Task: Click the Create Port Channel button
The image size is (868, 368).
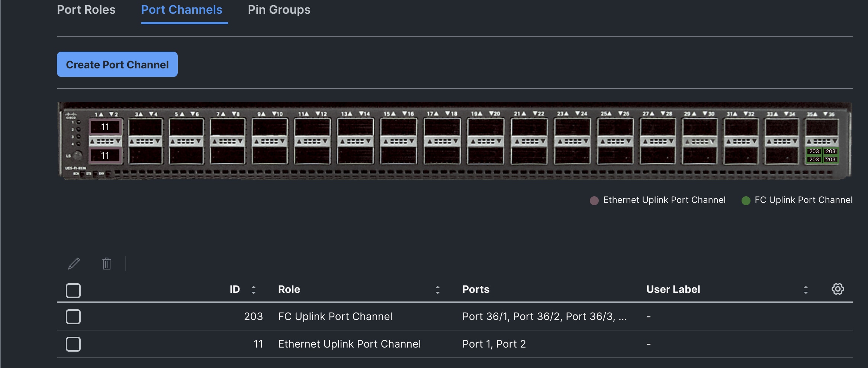Action: [x=117, y=64]
